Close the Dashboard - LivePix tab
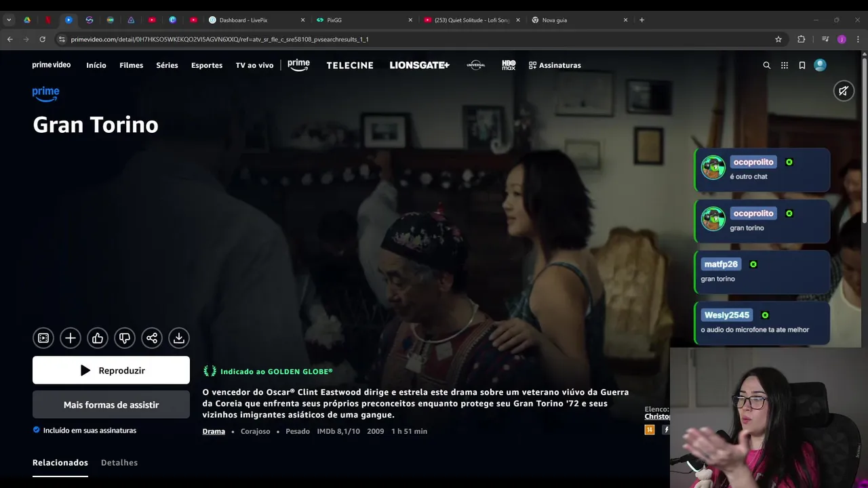Image resolution: width=868 pixels, height=488 pixels. tap(302, 20)
